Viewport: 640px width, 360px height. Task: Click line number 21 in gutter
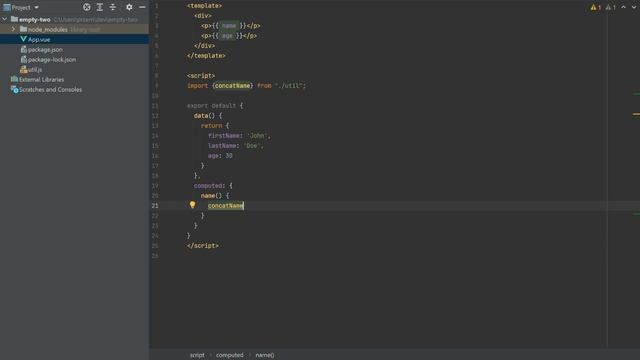pyautogui.click(x=155, y=206)
